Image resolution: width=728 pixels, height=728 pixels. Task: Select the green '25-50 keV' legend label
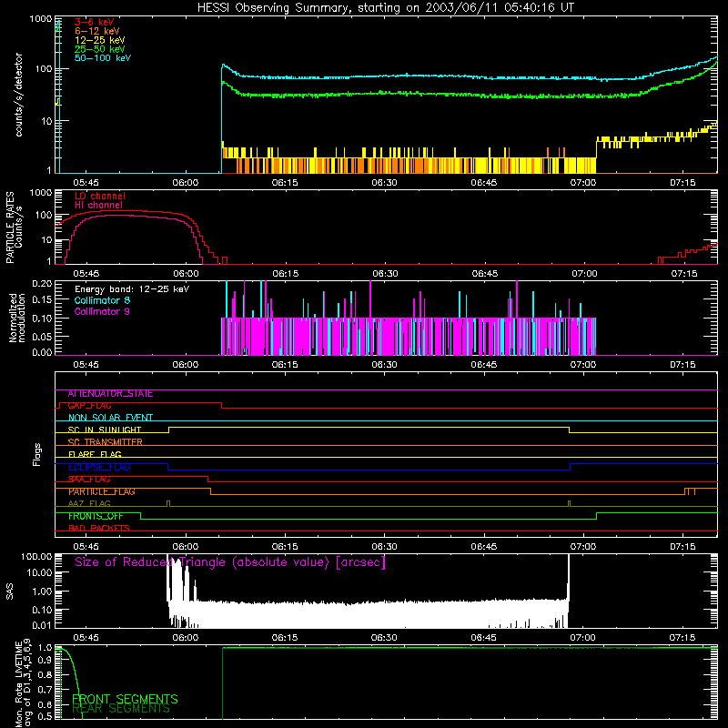(x=100, y=49)
